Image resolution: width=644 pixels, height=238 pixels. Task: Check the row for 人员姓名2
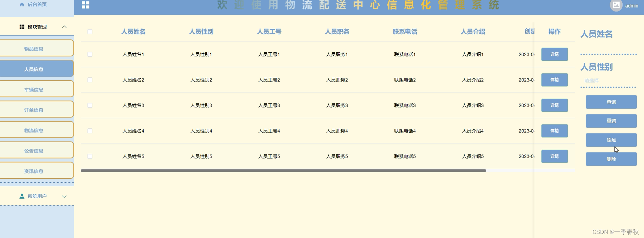[x=90, y=80]
